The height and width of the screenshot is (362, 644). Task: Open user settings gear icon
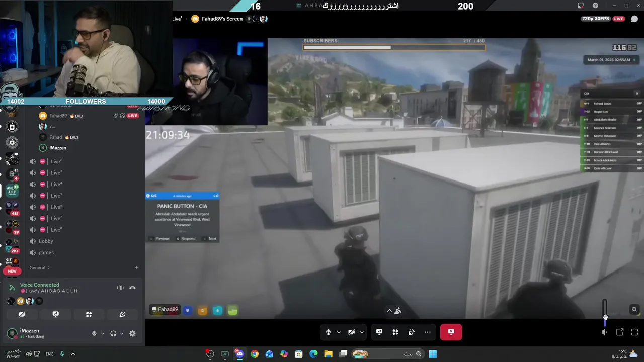[132, 333]
